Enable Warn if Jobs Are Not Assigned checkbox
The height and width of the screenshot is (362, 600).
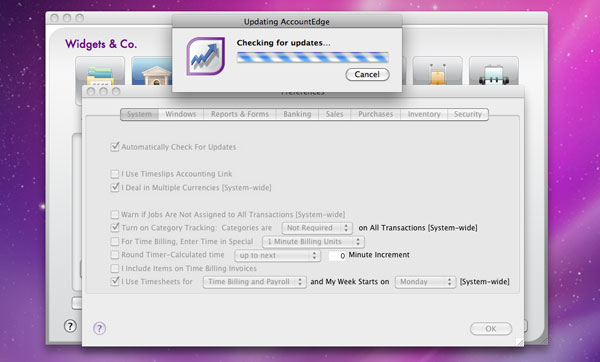click(115, 214)
